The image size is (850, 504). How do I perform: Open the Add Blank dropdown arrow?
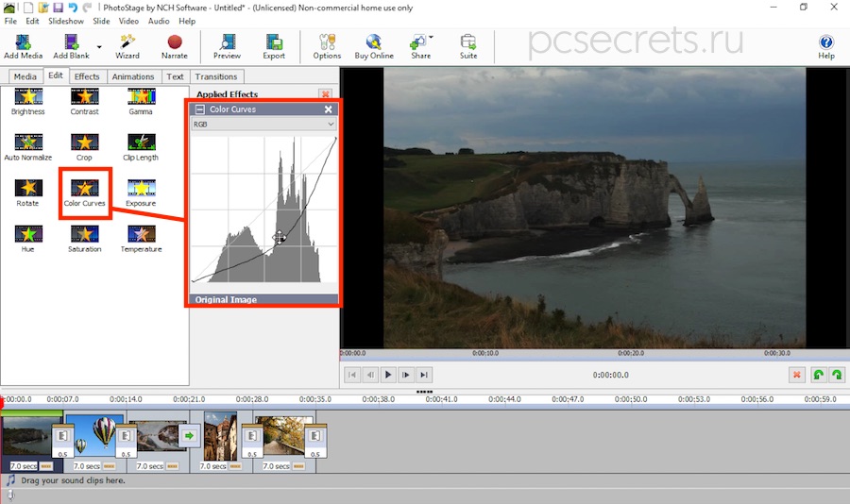tap(99, 47)
